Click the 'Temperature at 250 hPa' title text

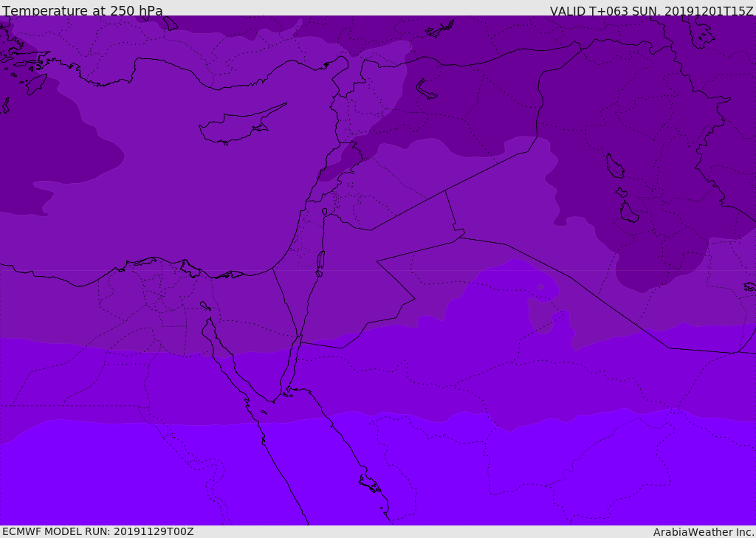[x=83, y=10]
